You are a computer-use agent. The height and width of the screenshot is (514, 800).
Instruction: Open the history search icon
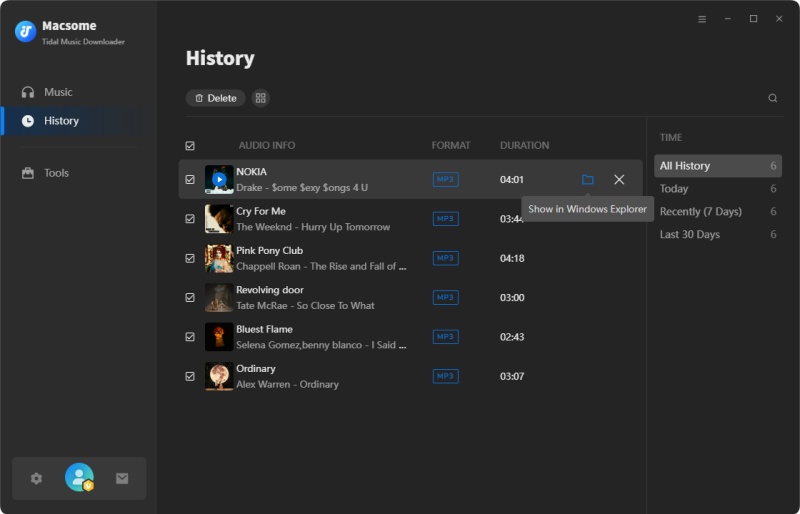[772, 98]
